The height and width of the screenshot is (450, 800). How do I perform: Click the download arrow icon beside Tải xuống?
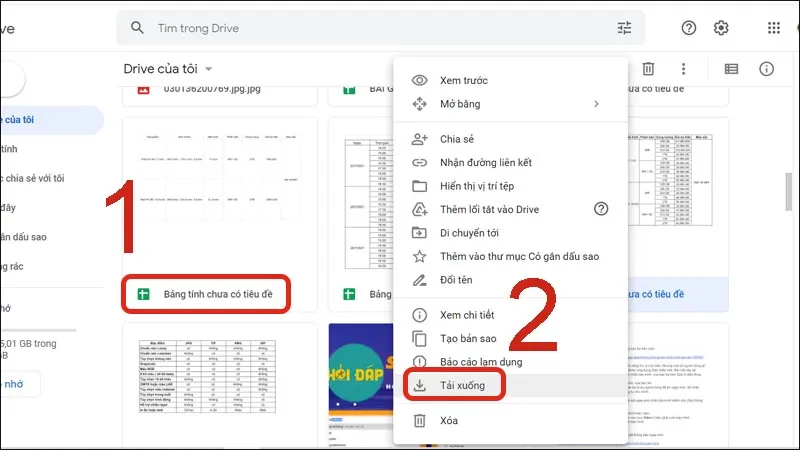click(419, 385)
